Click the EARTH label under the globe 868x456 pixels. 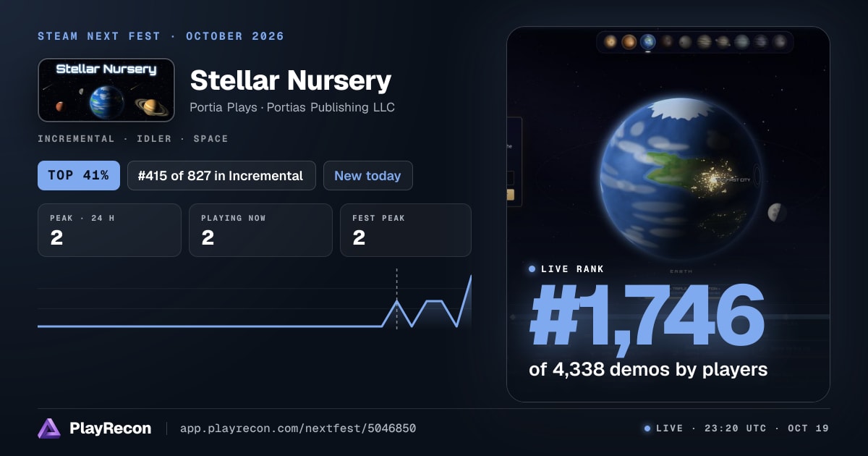point(681,271)
